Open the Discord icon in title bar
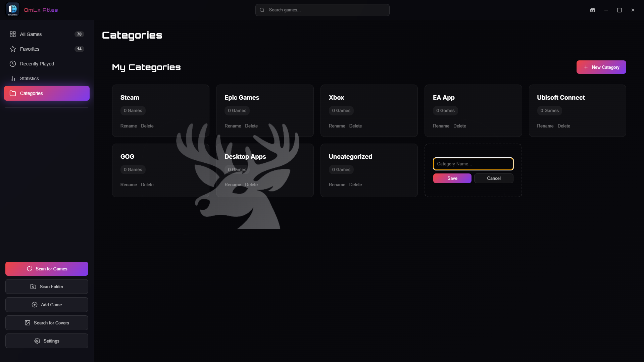Viewport: 644px width, 362px height. [x=593, y=10]
